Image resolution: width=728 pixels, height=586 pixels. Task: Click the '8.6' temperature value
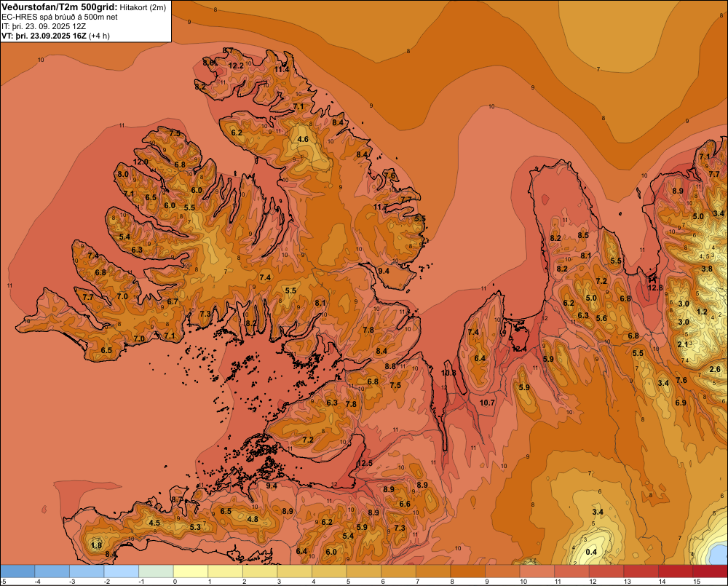209,62
